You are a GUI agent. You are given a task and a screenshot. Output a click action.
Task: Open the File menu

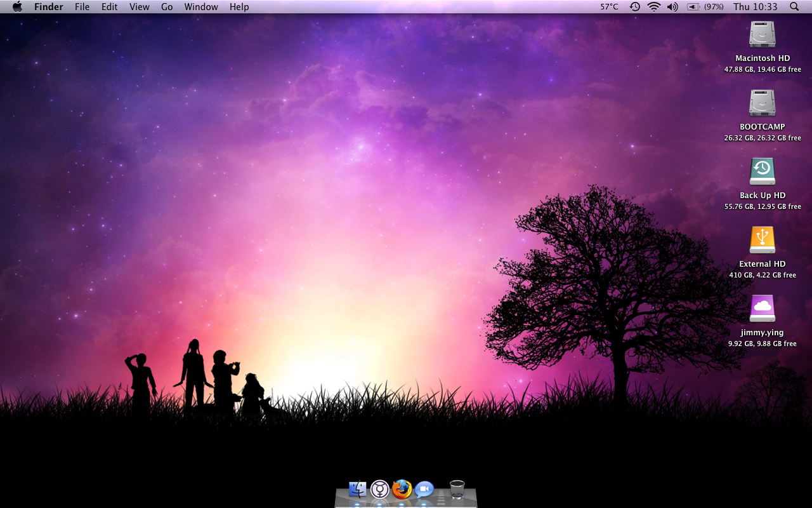click(82, 7)
